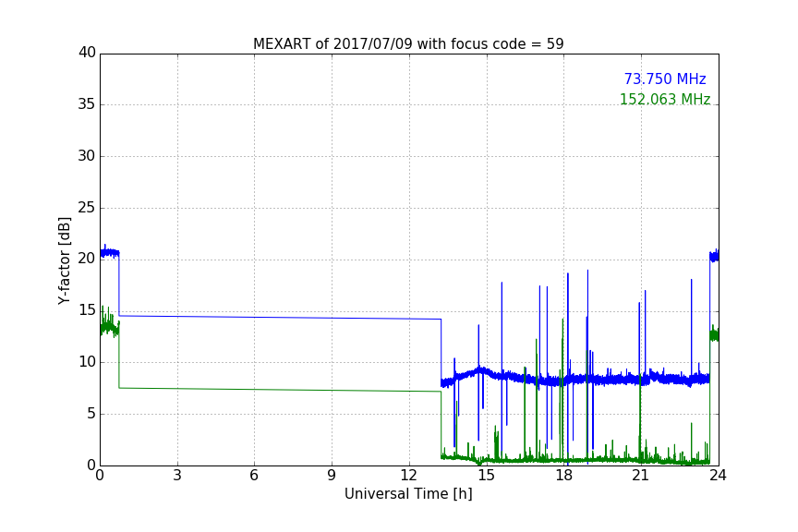
Task: Select the green 152.063 MHz legend label
Action: pos(665,99)
